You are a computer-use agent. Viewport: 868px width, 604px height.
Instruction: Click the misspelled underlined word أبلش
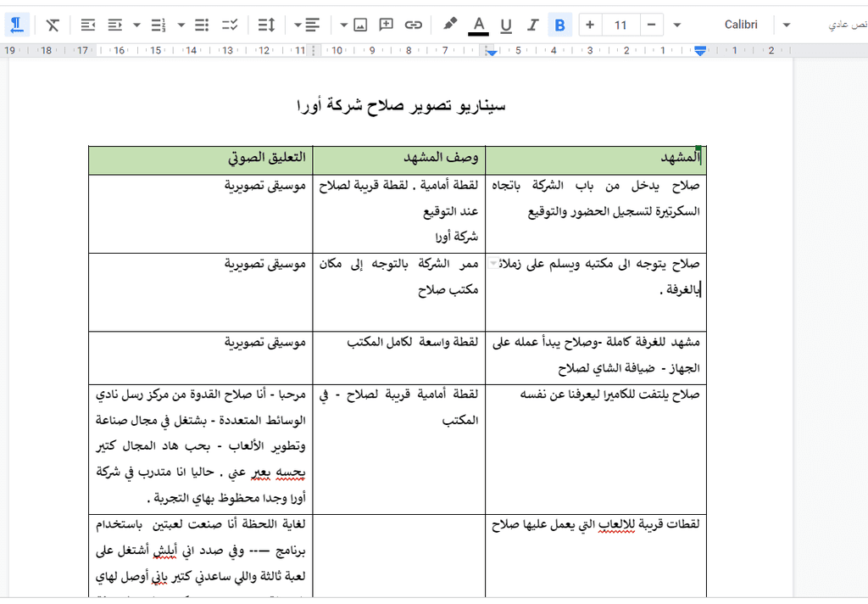tap(165, 551)
